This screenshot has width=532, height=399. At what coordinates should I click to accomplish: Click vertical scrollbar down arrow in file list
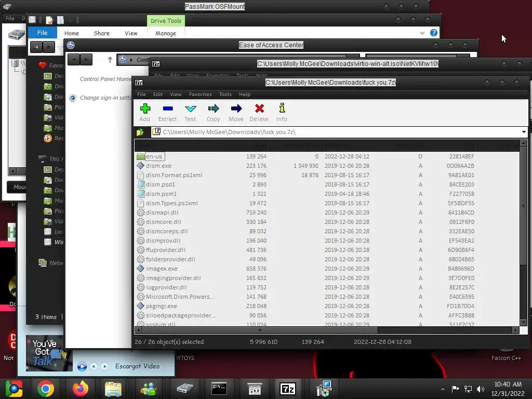[523, 322]
